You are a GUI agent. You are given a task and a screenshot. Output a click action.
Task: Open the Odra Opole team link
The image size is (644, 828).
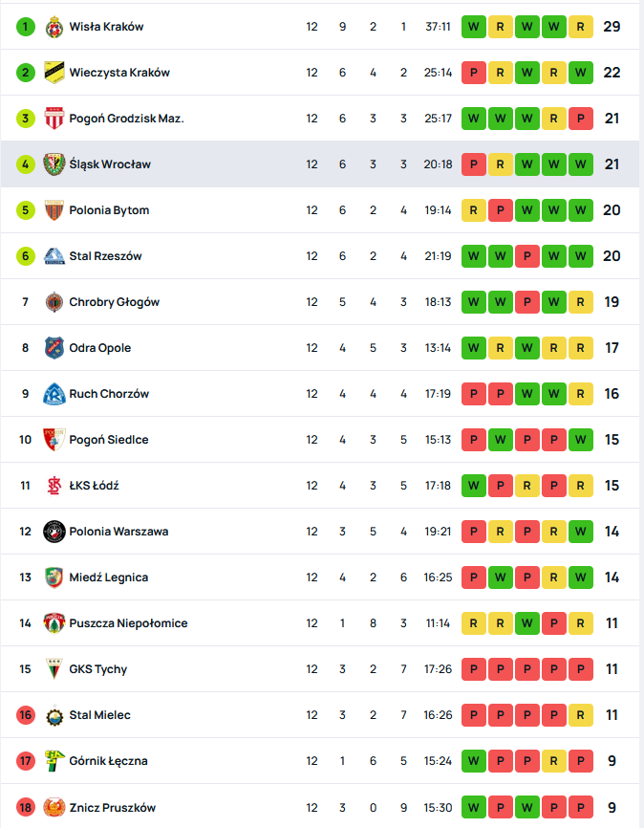[100, 348]
